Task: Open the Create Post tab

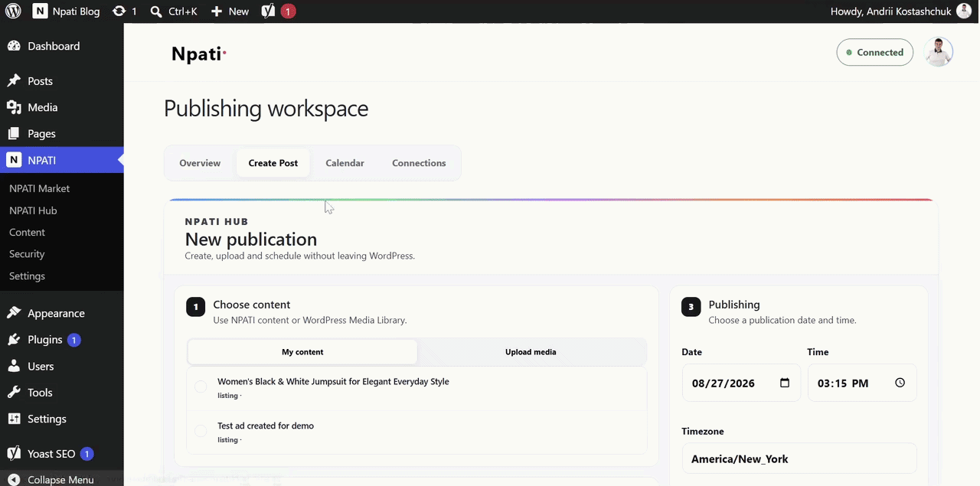Action: click(273, 163)
